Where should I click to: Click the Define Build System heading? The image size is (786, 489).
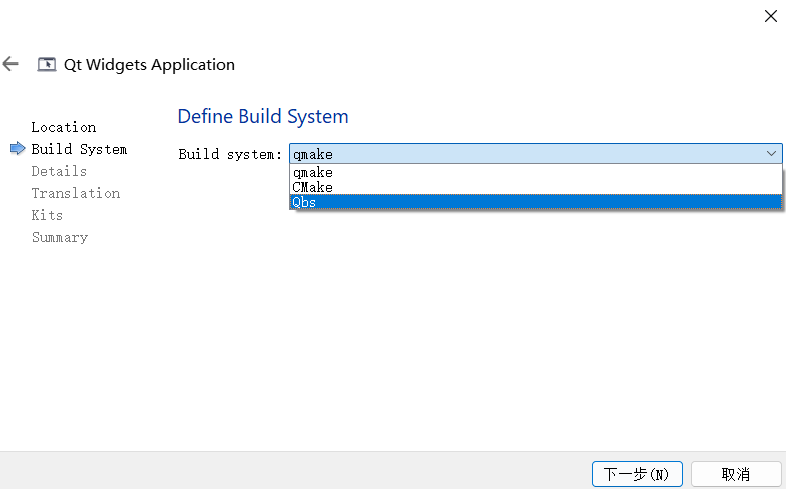tap(263, 116)
